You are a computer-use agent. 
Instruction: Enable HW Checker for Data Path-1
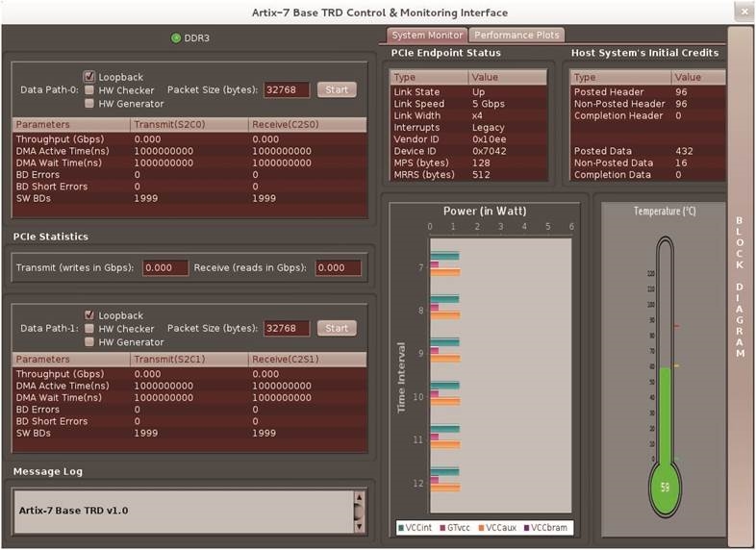point(89,328)
